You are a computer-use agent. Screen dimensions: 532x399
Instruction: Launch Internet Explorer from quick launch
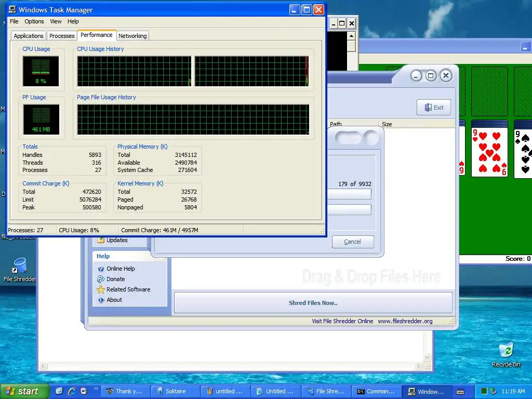[x=72, y=391]
